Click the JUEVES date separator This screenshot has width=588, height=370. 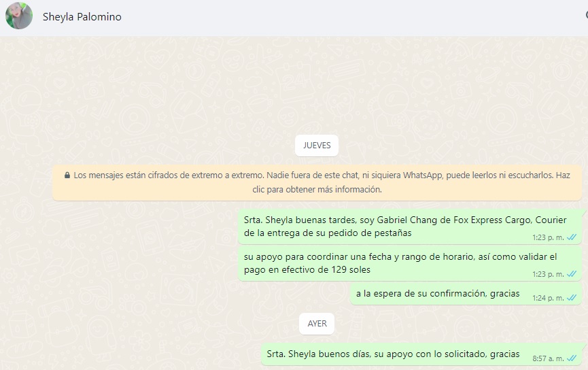[x=317, y=146]
